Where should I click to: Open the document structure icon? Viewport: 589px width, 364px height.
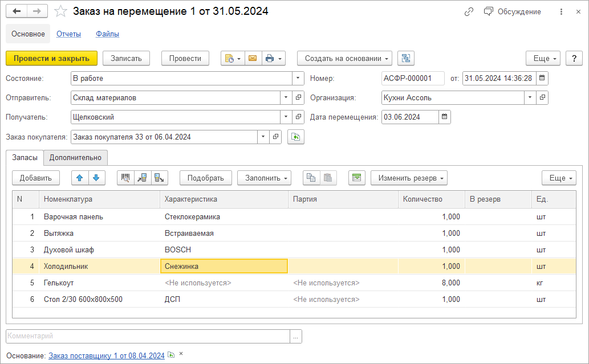point(405,58)
